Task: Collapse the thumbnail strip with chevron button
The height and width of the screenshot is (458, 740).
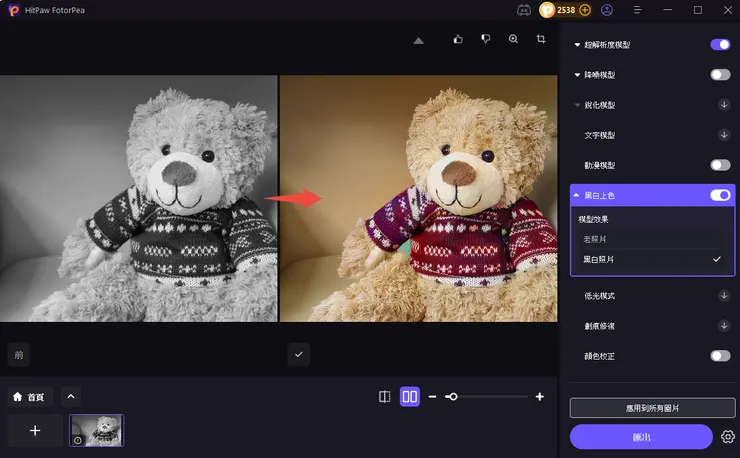Action: tap(70, 397)
